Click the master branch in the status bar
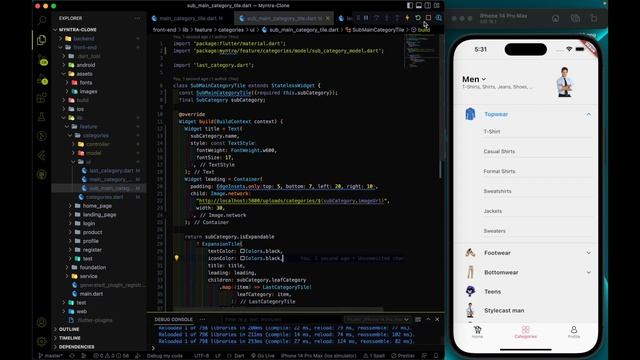 (x=51, y=356)
